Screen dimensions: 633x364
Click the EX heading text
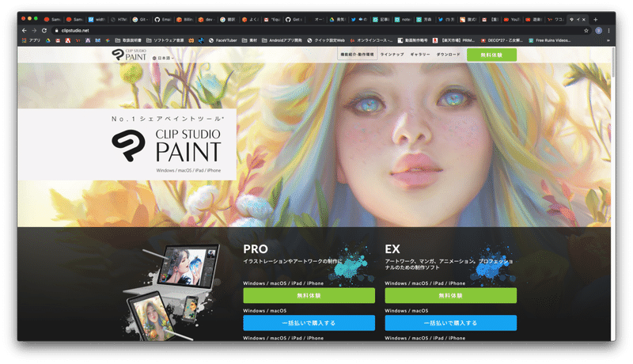[392, 249]
